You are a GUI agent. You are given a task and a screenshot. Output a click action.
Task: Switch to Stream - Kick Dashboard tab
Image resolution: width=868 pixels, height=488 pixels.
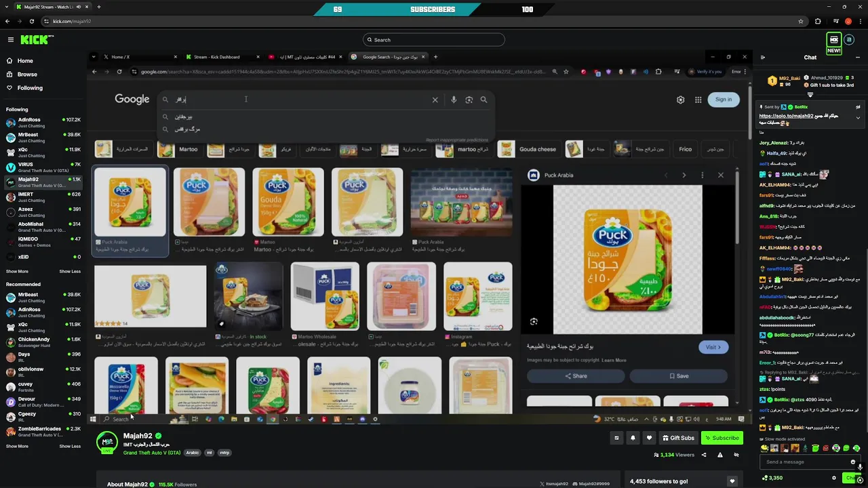[x=222, y=57]
